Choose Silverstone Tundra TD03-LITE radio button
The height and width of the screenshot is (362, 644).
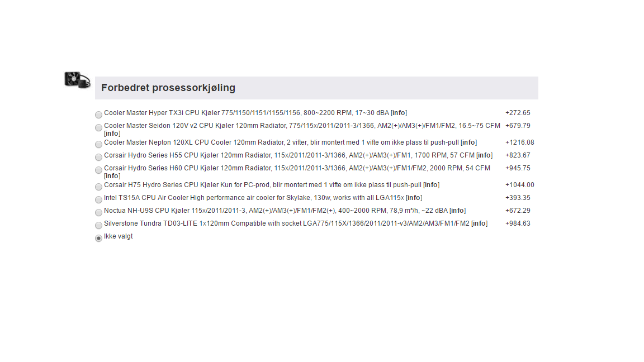coord(98,225)
